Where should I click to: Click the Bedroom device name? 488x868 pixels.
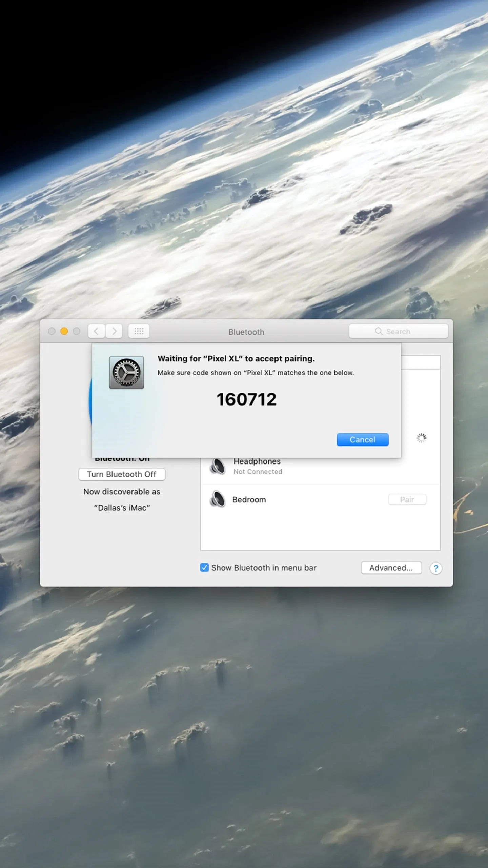coord(249,500)
